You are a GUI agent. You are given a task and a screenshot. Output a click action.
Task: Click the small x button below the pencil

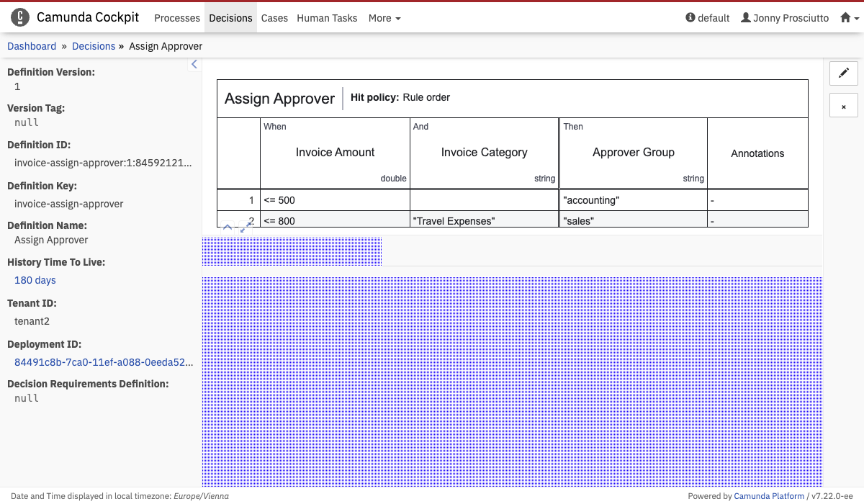click(x=844, y=105)
